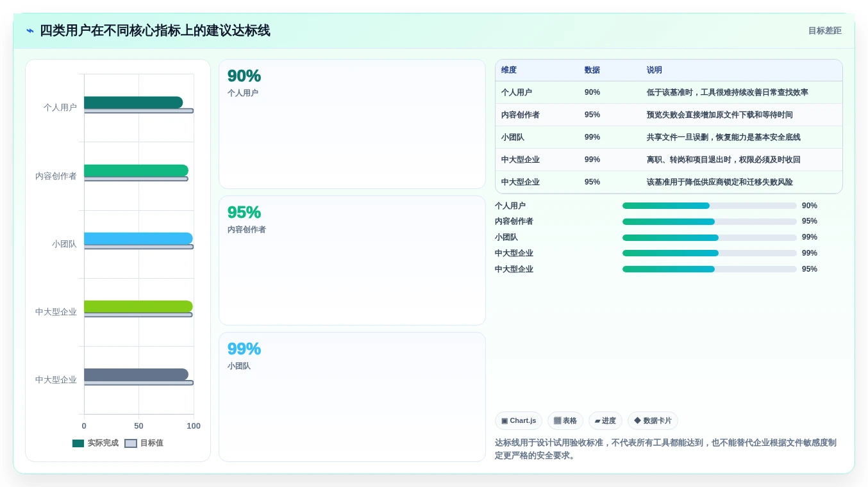Click the note 低于该基准时，工具很难持续改善日常查找效率
This screenshot has width=868, height=487.
click(x=728, y=92)
